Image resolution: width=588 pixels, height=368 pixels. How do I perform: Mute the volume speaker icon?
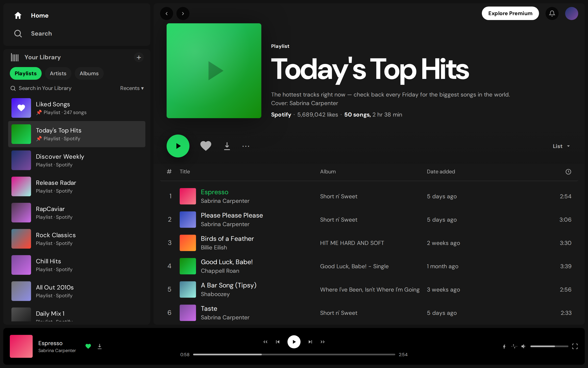523,346
